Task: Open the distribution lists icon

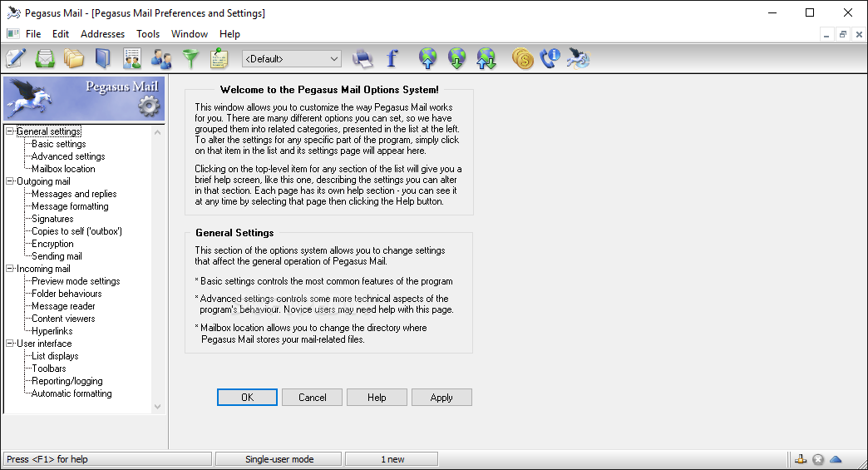Action: pos(131,58)
